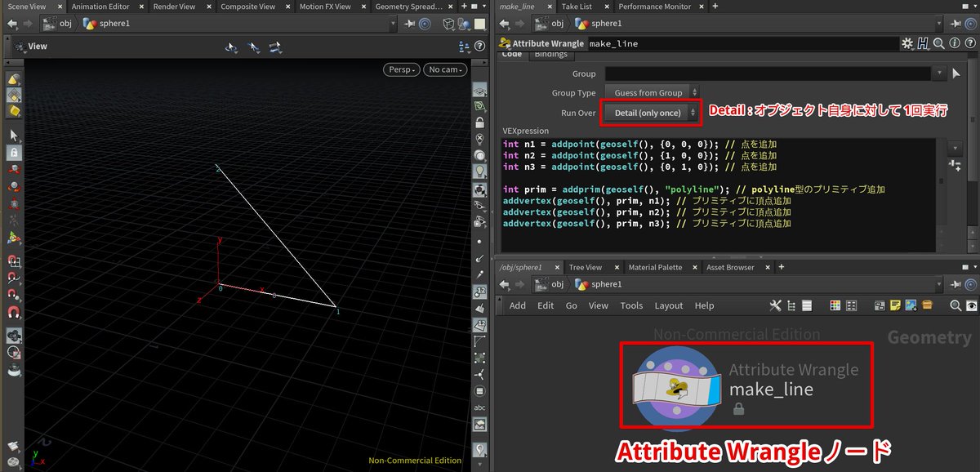Toggle point numbers display icon
Viewport: 980px width, 472px height.
[480, 292]
